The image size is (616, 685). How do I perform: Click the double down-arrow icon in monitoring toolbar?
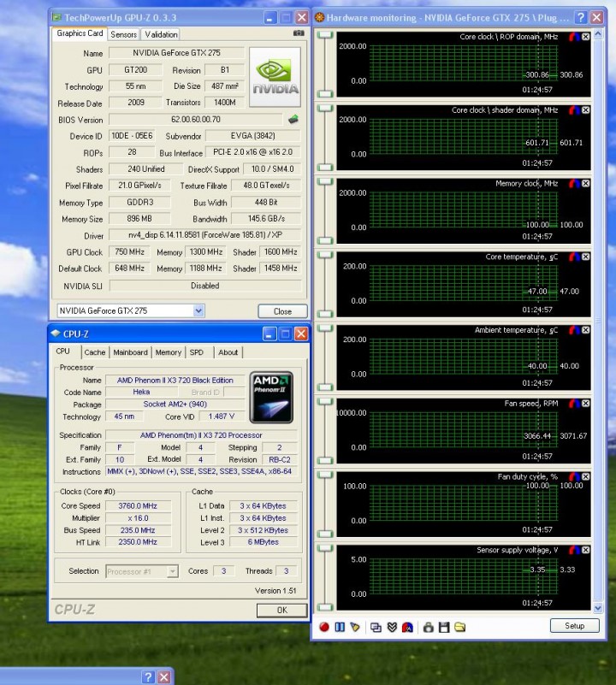pyautogui.click(x=392, y=627)
